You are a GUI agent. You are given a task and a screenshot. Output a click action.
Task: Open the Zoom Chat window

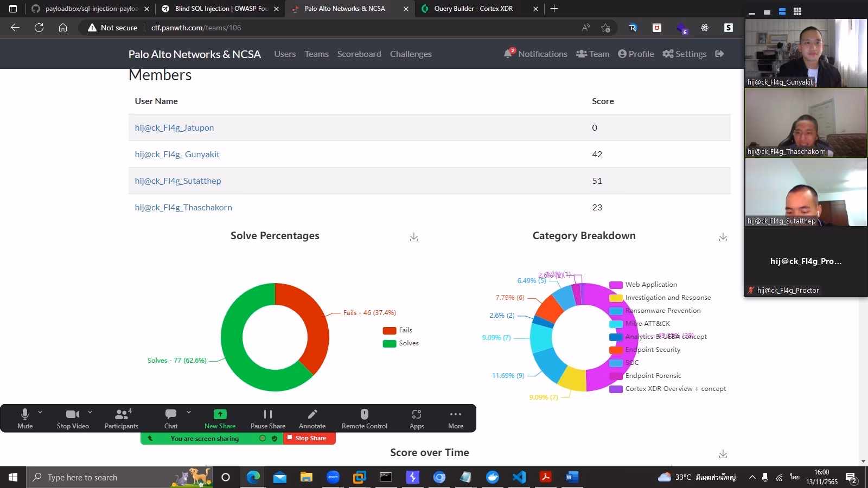pyautogui.click(x=171, y=419)
